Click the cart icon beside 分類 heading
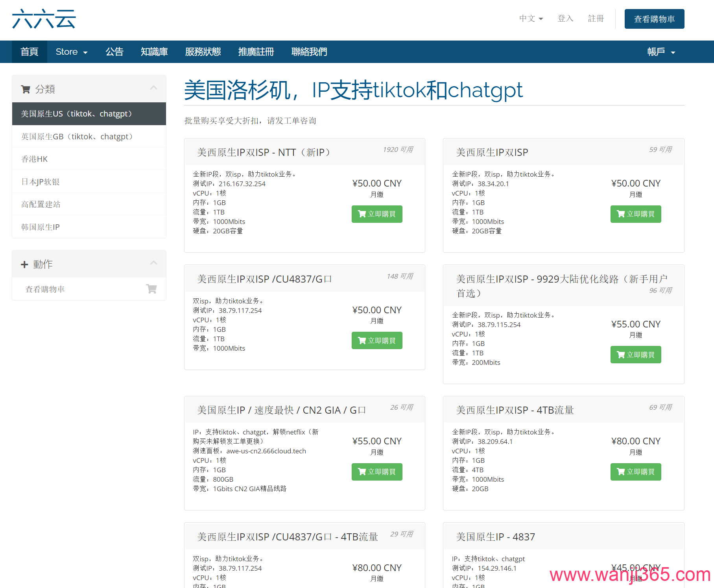This screenshot has height=588, width=714. coord(26,89)
